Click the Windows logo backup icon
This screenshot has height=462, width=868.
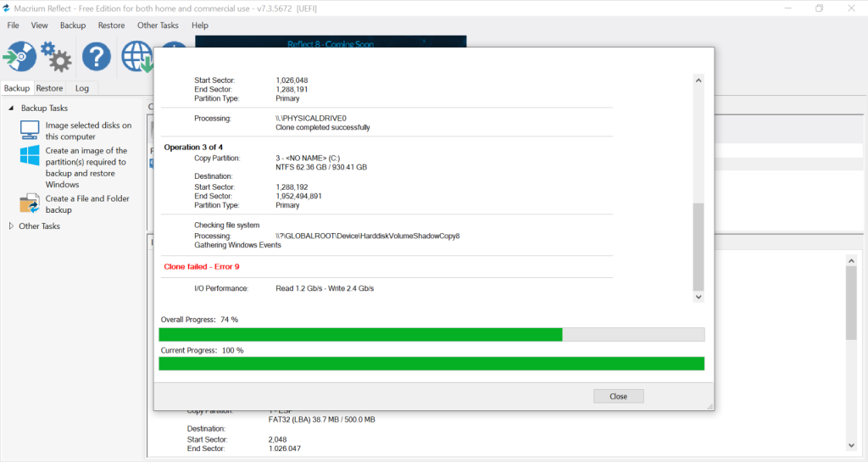point(31,156)
